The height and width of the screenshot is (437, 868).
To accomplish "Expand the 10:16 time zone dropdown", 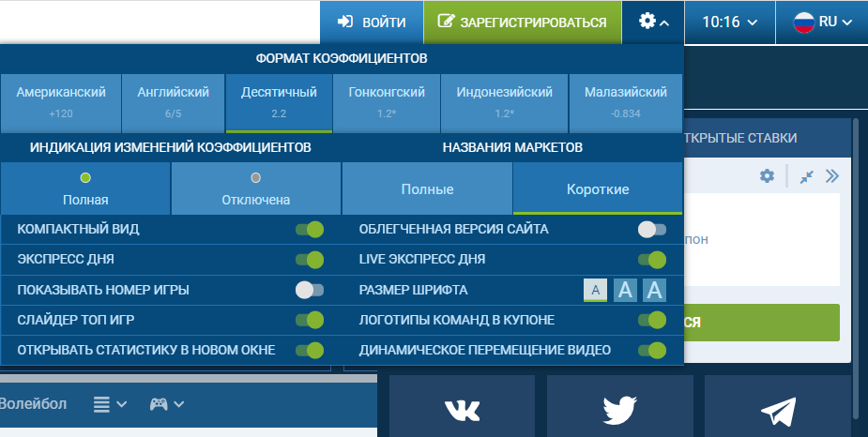I will (x=729, y=22).
